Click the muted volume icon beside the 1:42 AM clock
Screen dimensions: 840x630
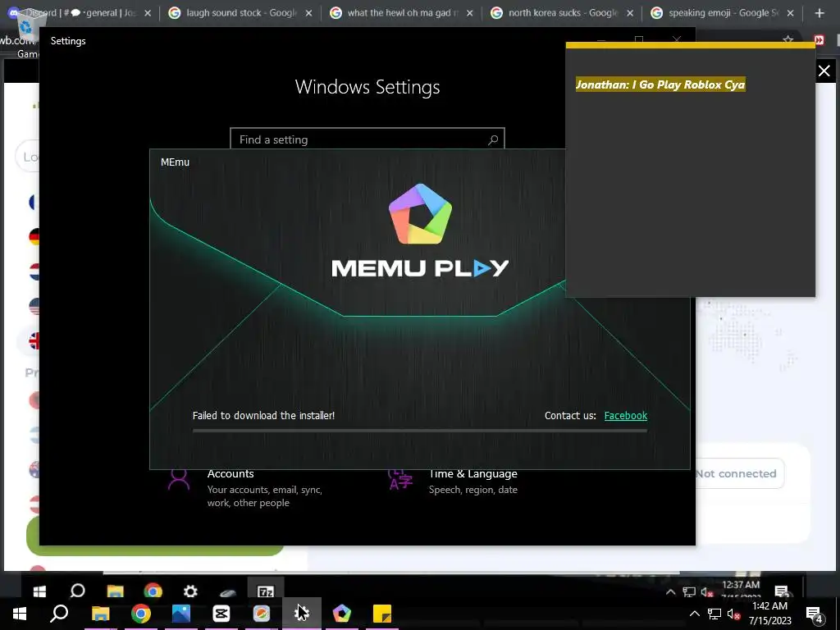click(x=733, y=614)
